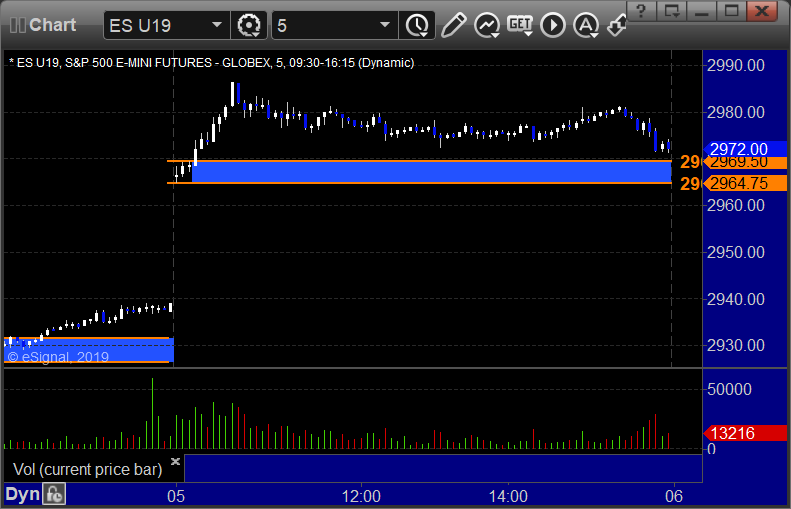Click the 14:00 time axis label
Screen dimensions: 791x509
coord(508,496)
